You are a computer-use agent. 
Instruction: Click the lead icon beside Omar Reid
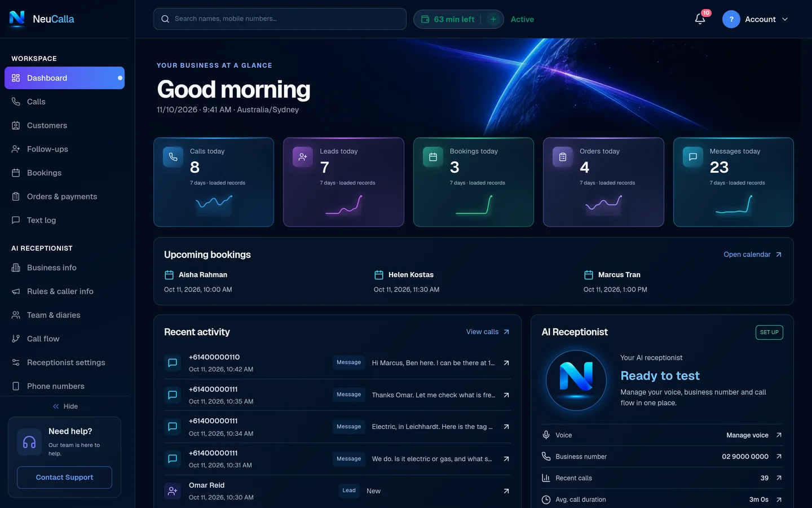[173, 491]
